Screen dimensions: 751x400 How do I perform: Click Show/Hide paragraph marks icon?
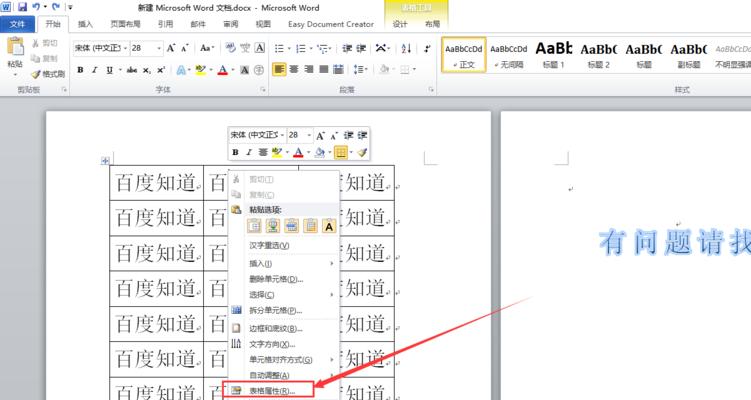[427, 48]
